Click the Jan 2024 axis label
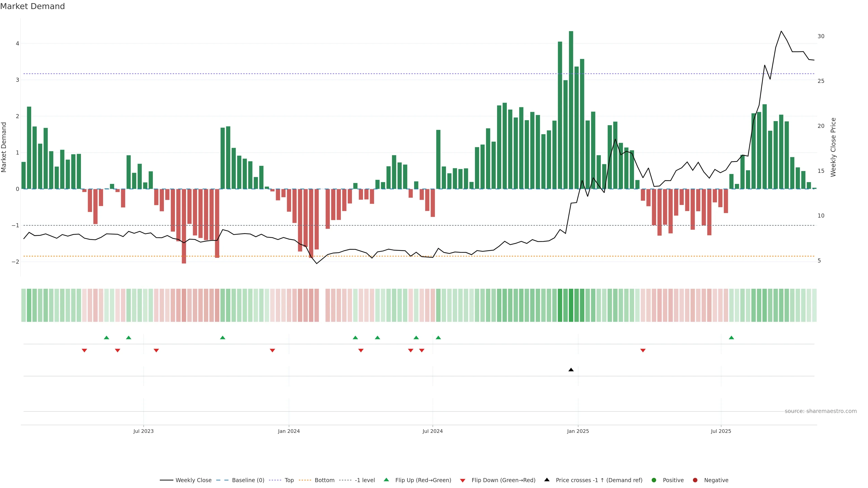Image resolution: width=868 pixels, height=488 pixels. 289,431
